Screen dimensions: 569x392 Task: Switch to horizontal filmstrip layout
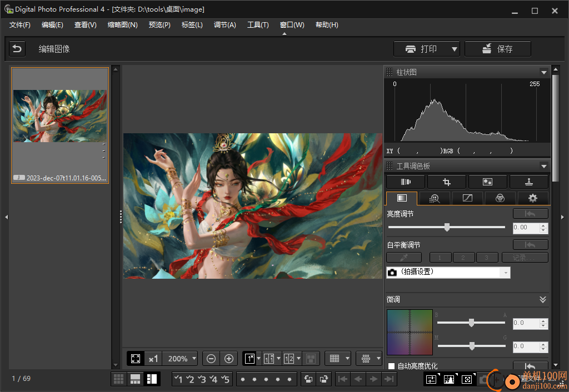pyautogui.click(x=136, y=379)
